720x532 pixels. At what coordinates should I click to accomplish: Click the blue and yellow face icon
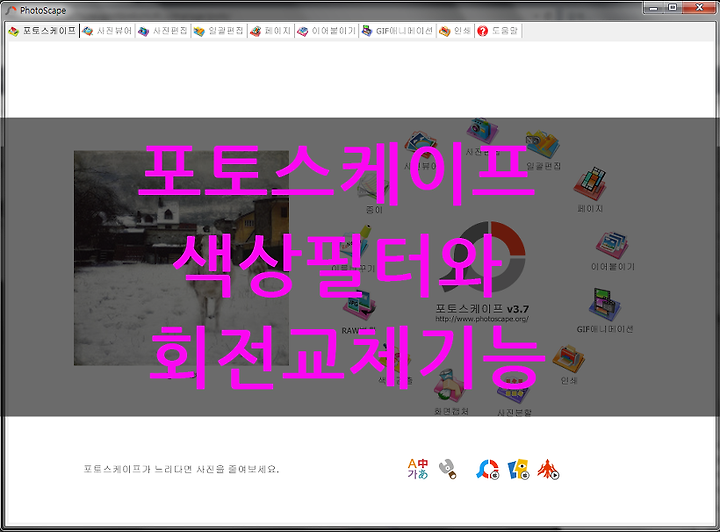pyautogui.click(x=519, y=470)
